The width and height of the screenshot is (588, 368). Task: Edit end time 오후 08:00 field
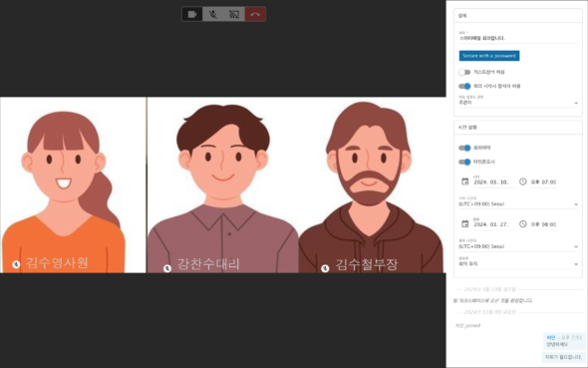coord(543,224)
